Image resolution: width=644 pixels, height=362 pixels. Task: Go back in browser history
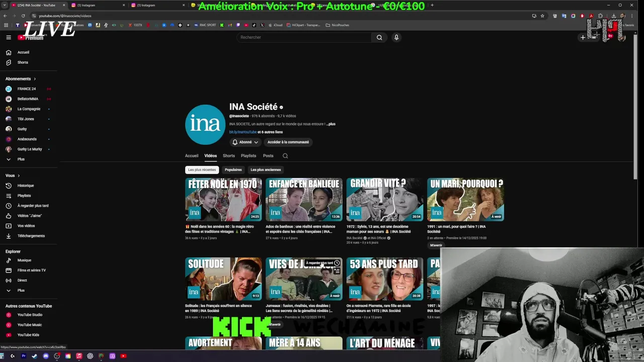(x=5, y=16)
